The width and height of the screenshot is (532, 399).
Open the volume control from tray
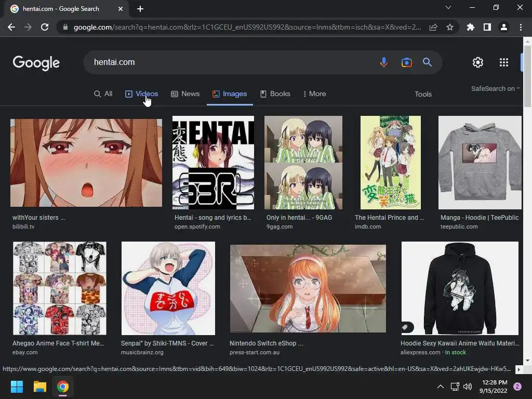[x=468, y=387]
